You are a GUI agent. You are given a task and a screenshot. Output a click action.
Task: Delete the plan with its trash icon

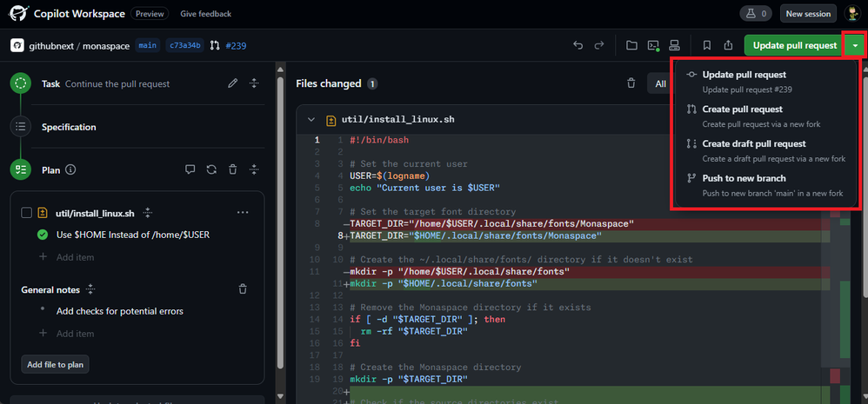tap(233, 169)
